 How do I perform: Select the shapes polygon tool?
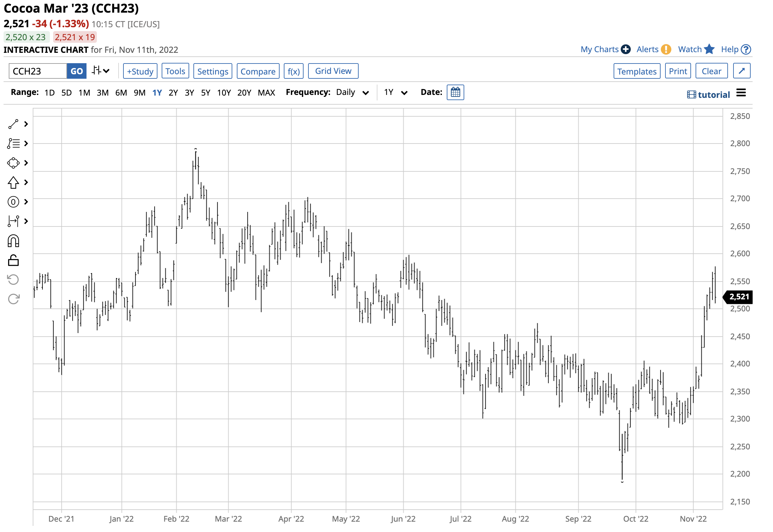click(x=13, y=163)
